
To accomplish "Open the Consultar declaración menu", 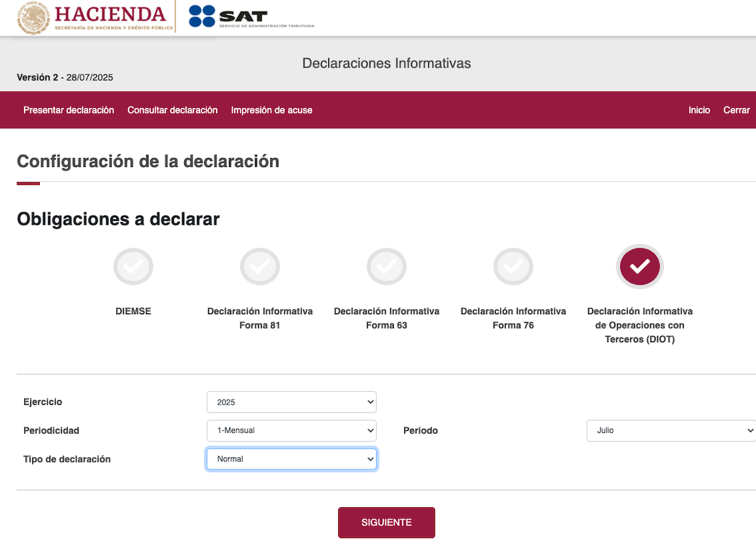I will coord(173,111).
